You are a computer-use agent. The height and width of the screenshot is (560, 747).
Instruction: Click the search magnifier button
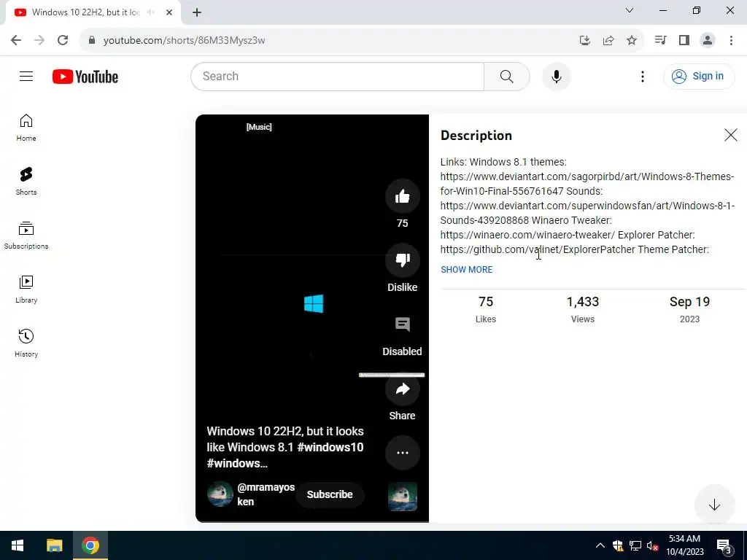tap(506, 76)
